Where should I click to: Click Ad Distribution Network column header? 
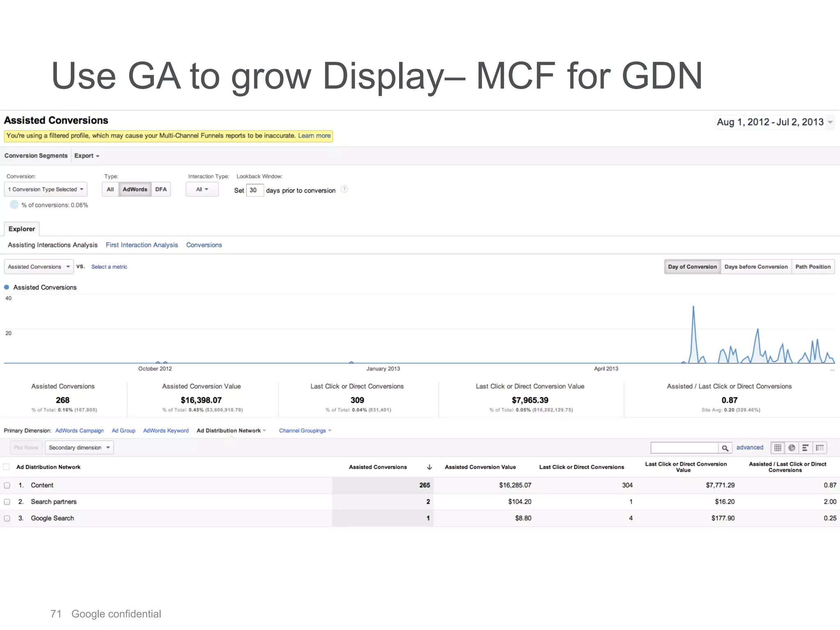tap(48, 467)
